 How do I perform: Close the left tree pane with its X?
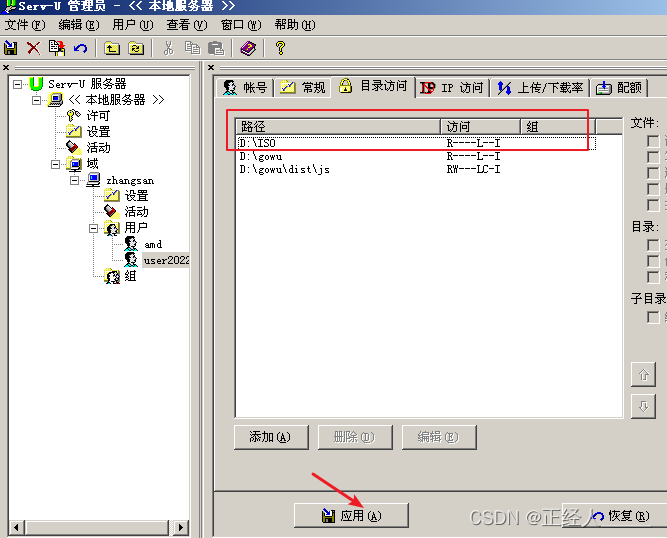coord(6,67)
